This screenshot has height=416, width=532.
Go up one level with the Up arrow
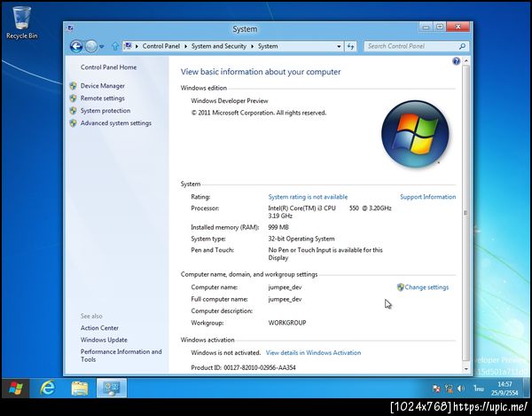pos(115,46)
